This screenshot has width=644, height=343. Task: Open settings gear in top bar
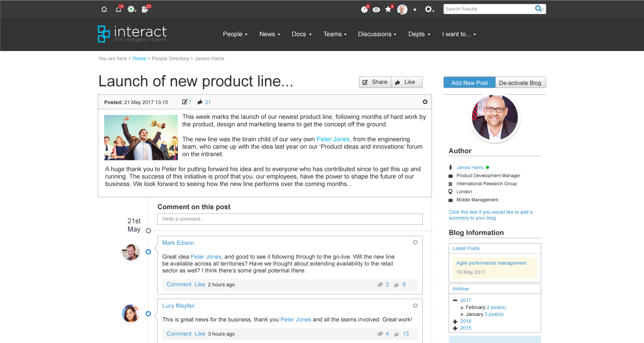click(x=429, y=9)
